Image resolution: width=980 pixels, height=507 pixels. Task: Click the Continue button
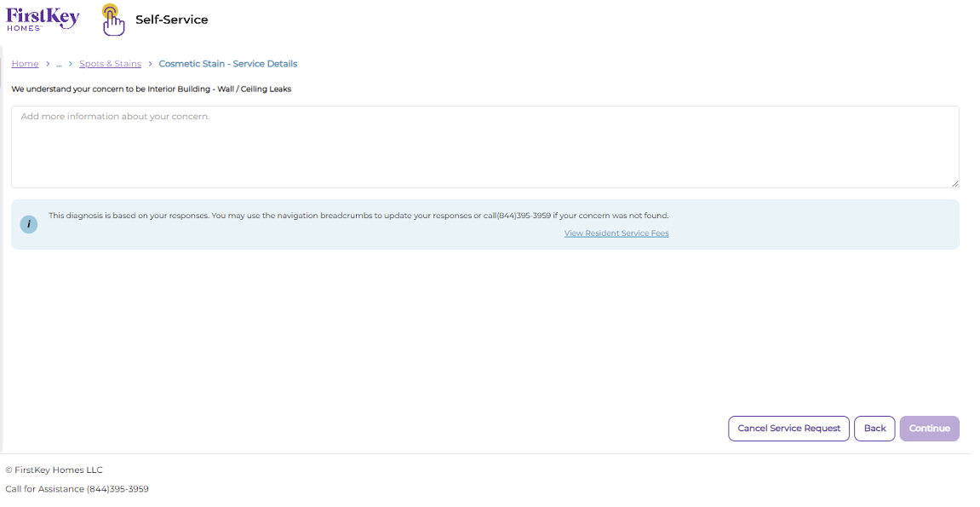coord(930,429)
